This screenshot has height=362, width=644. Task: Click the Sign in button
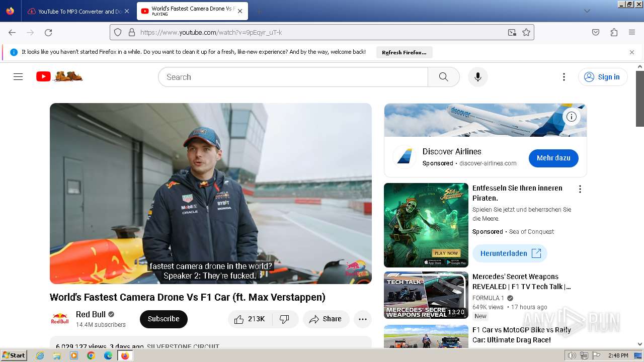pos(603,77)
